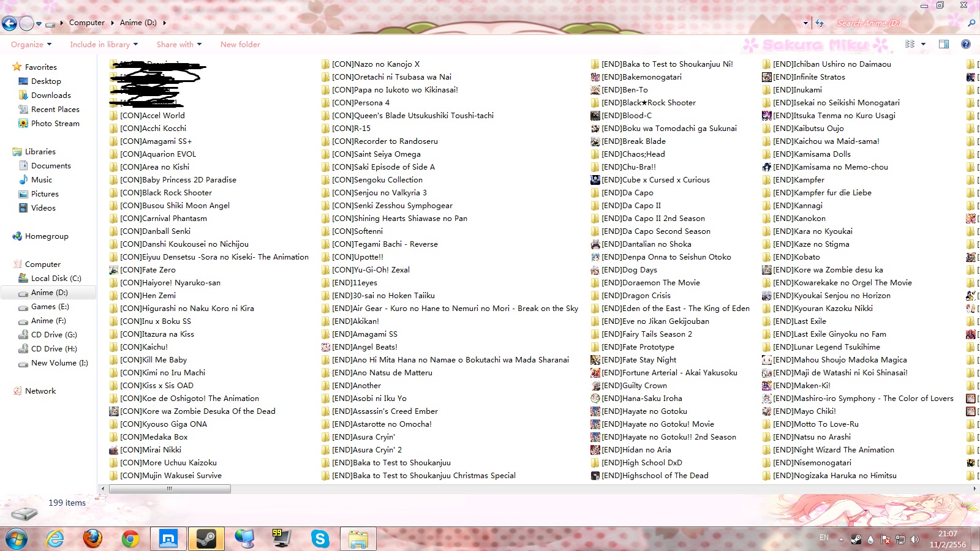Screen dimensions: 980x551
Task: Open Games (E:) drive in the sidebar
Action: click(50, 307)
